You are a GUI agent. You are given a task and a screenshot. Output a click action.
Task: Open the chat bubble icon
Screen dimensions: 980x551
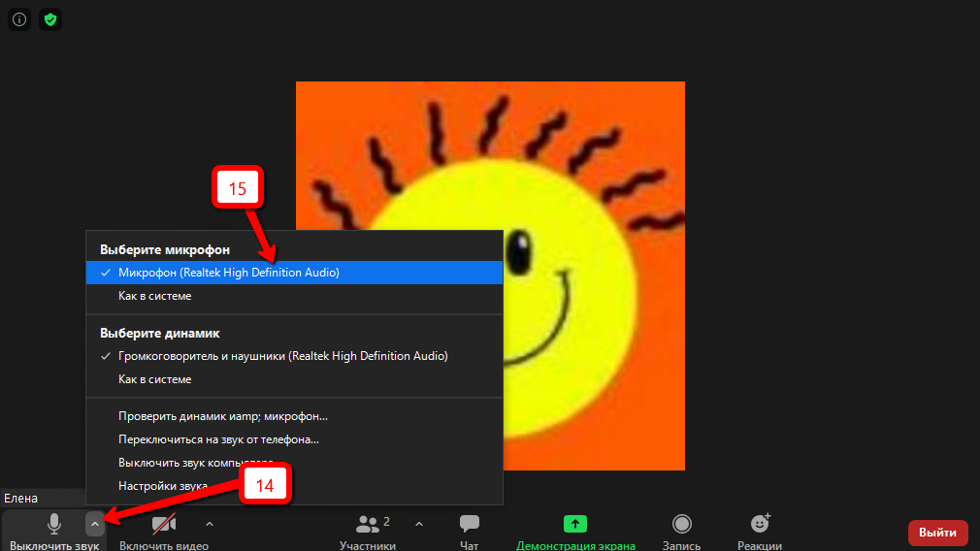470,524
